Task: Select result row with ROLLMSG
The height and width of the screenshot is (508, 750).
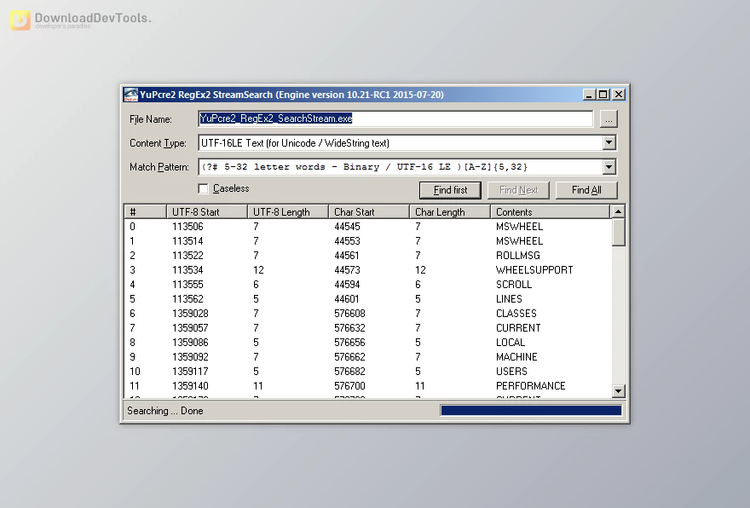Action: pyautogui.click(x=368, y=255)
